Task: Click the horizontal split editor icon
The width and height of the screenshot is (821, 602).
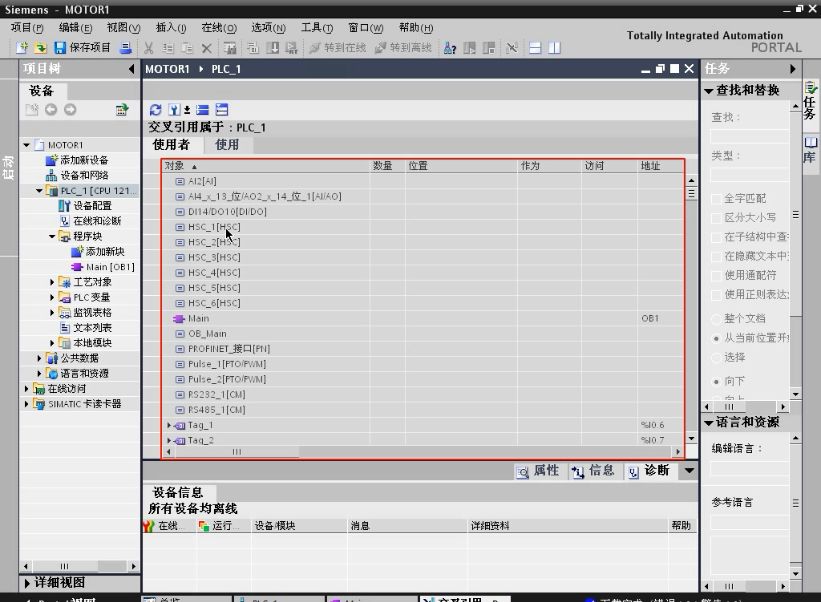Action: pyautogui.click(x=535, y=48)
